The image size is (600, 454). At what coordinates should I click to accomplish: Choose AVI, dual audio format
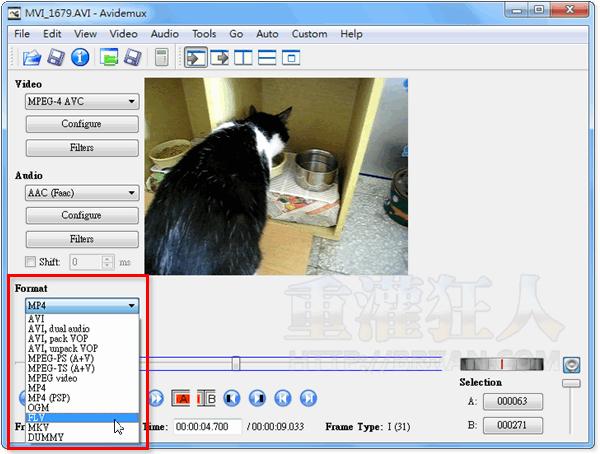click(82, 328)
